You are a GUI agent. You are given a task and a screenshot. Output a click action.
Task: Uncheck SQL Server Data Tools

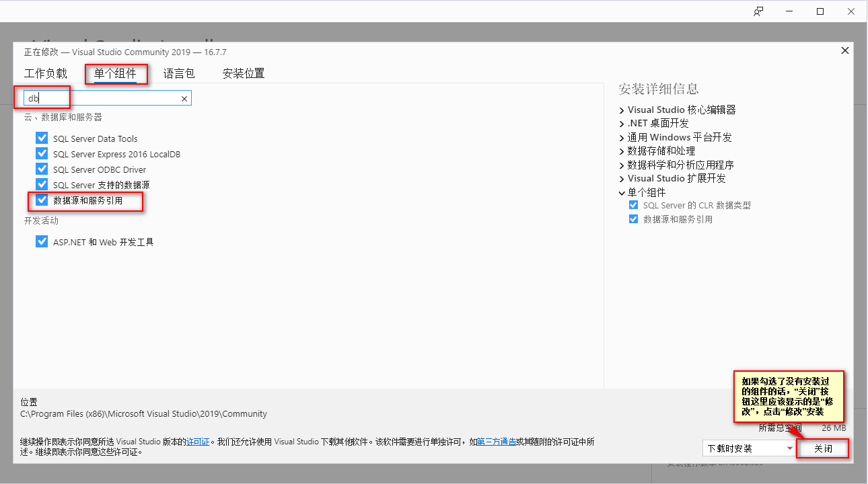42,138
